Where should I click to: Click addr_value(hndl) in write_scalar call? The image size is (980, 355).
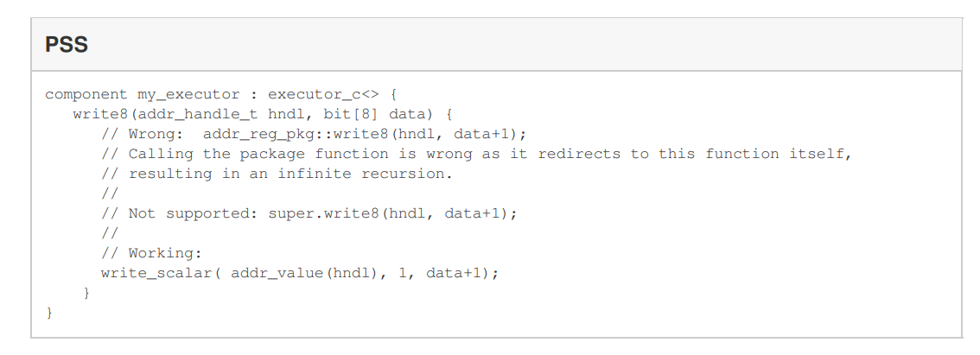(x=304, y=273)
